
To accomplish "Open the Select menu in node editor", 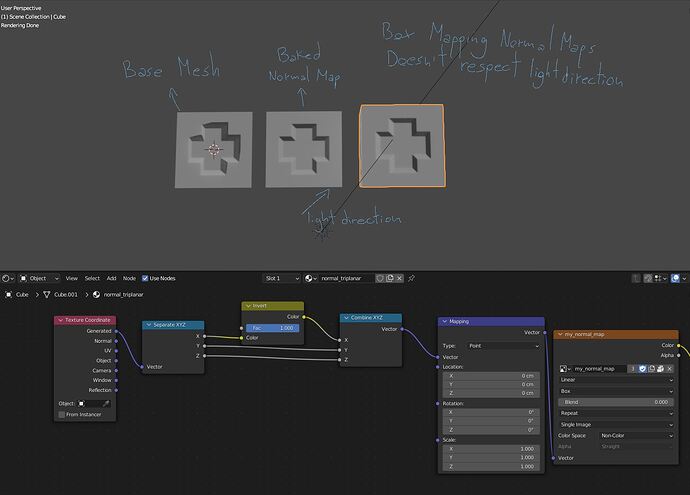I will point(92,279).
